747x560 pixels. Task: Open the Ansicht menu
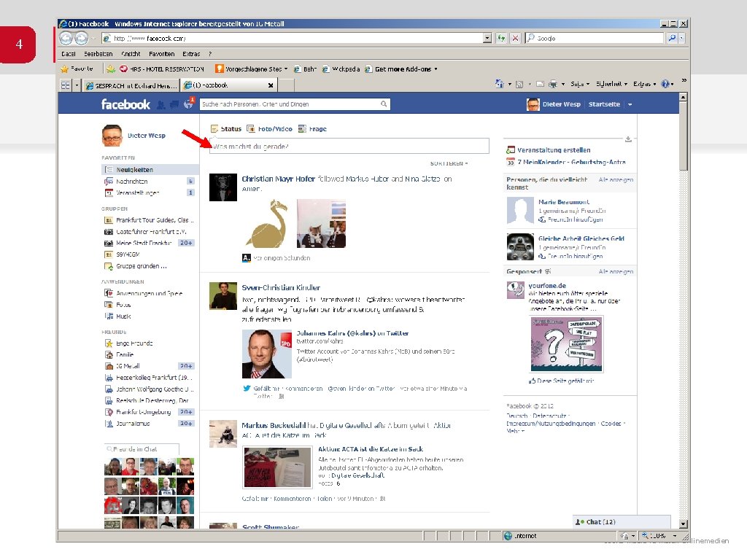point(131,54)
